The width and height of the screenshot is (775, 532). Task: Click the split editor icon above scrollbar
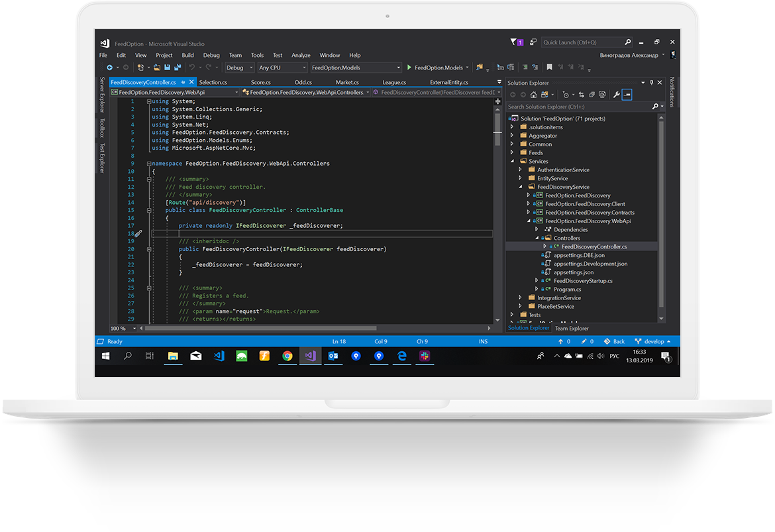[497, 101]
